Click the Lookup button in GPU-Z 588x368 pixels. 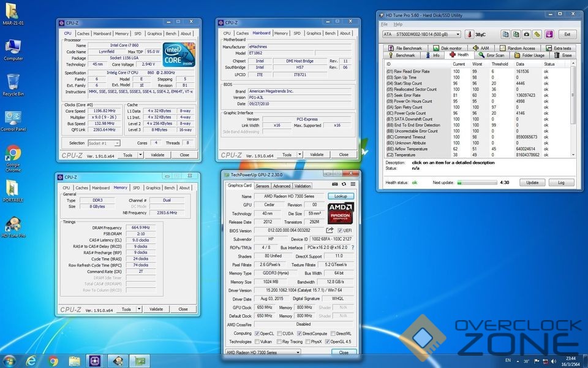click(341, 196)
